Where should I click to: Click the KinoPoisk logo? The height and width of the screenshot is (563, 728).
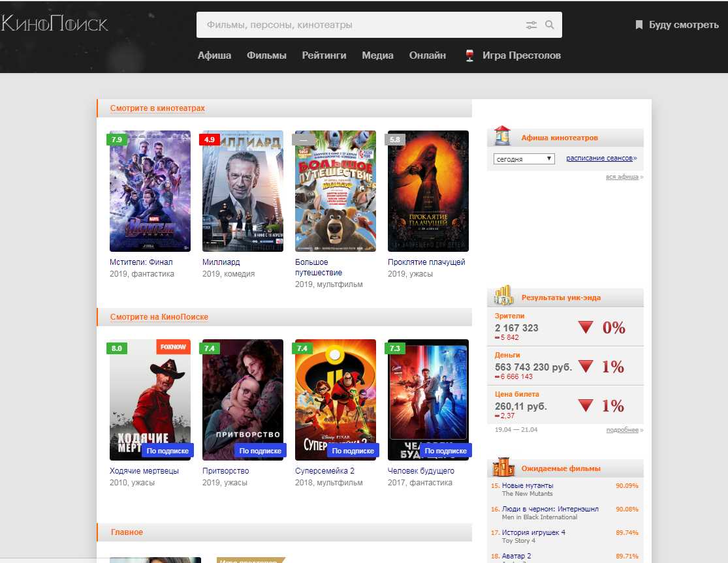[54, 23]
